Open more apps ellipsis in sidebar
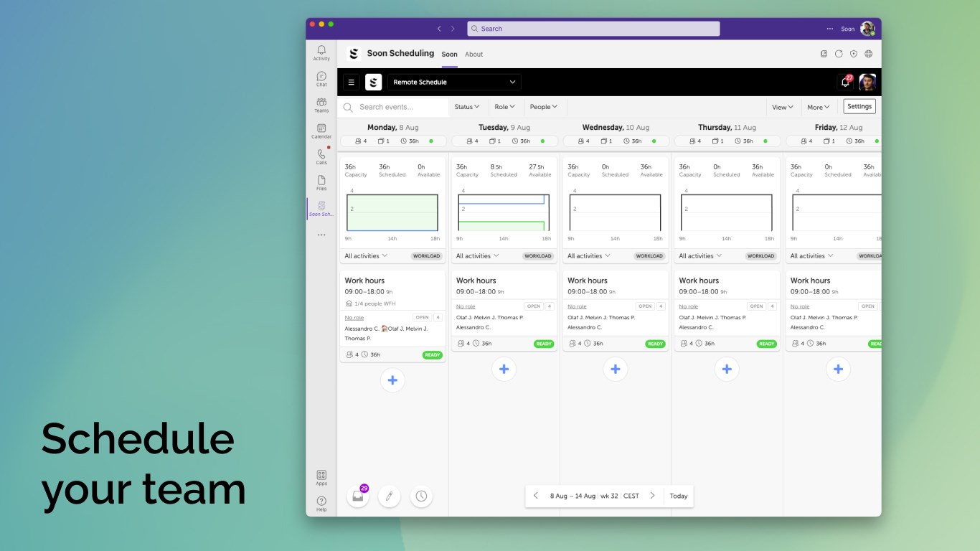Viewport: 980px width, 551px height. (321, 235)
